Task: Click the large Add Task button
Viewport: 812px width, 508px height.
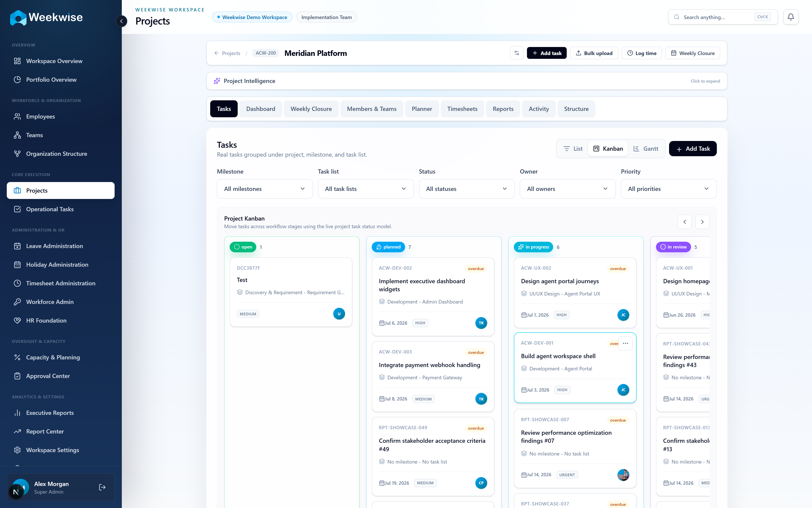Action: point(693,149)
